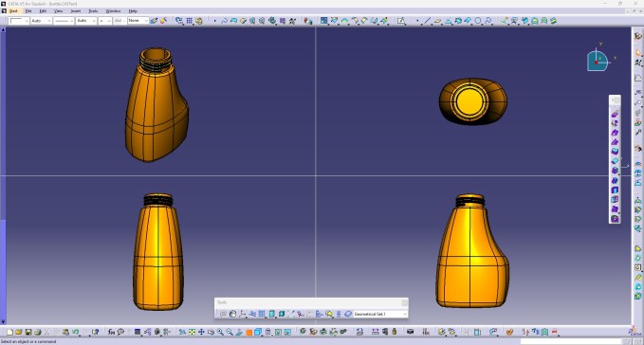Click the blue Quick View cube icon
The image size is (644, 345).
coord(258,332)
